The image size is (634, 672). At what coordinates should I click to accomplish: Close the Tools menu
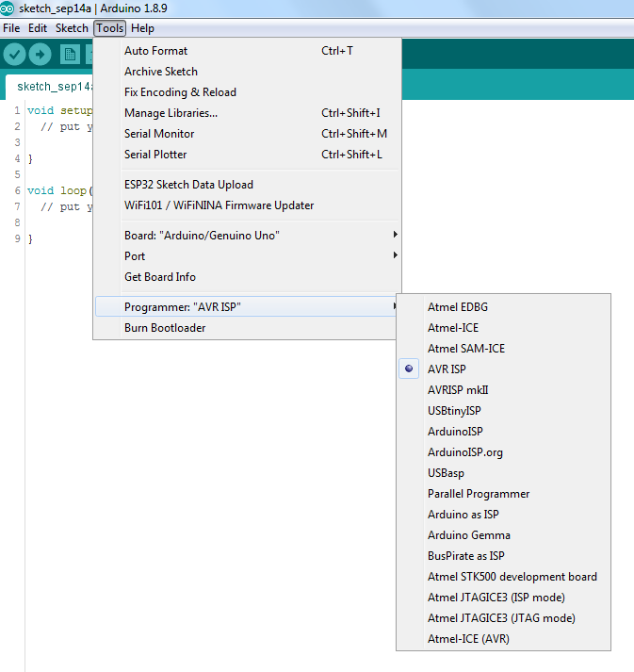109,28
